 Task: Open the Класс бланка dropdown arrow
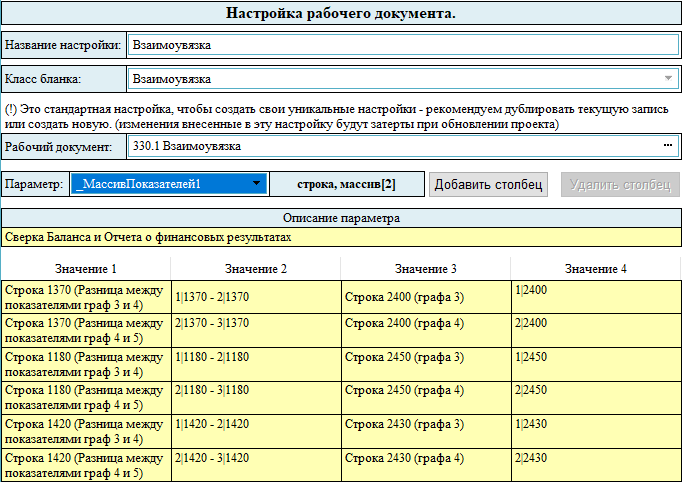(x=668, y=78)
